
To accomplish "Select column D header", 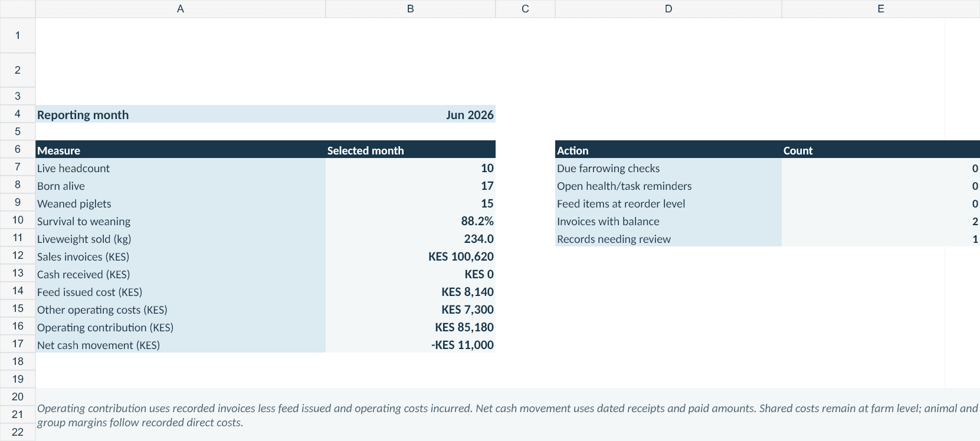I will [668, 9].
